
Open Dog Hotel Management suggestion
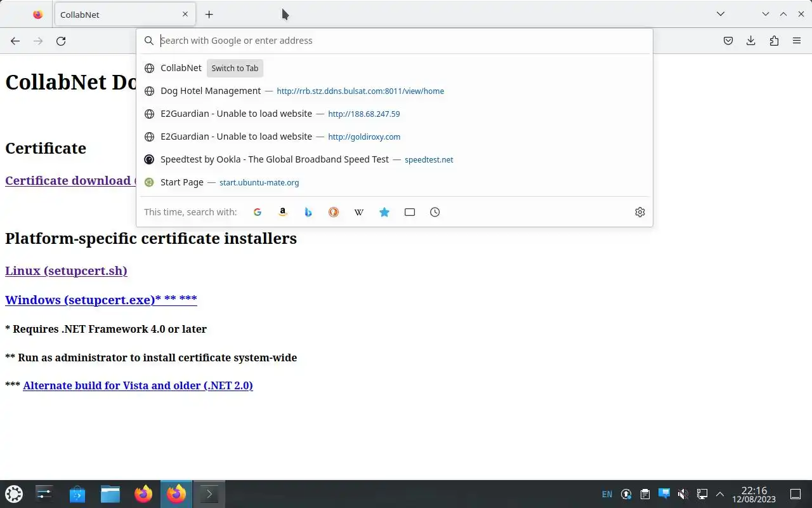tap(395, 91)
